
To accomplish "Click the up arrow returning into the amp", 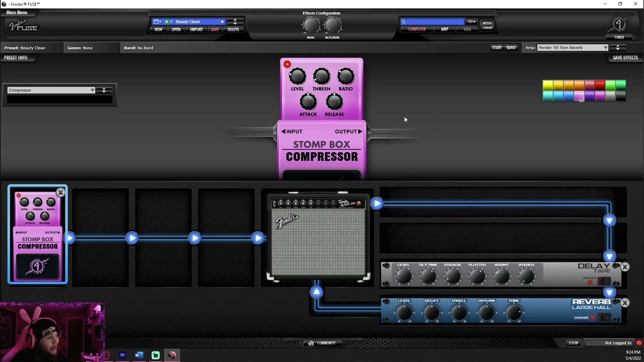I will tap(316, 292).
